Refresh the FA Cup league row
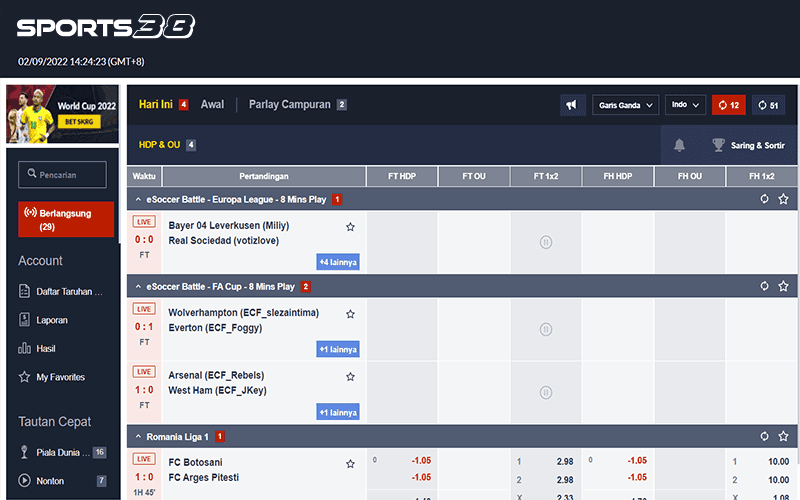Screen dimensions: 800x500 coord(764,286)
